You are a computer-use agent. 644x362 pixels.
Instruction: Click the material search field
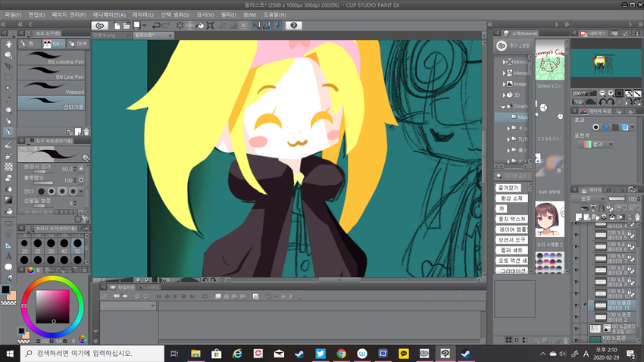point(514,176)
